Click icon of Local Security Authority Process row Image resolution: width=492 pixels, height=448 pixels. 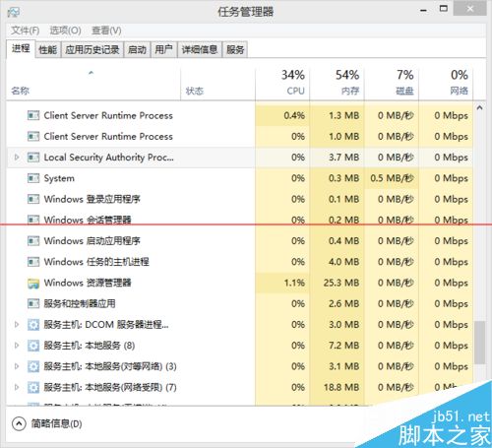(33, 158)
